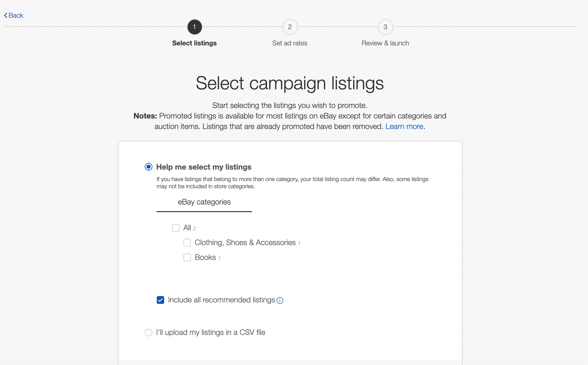Click the step 3 circle icon

click(385, 27)
